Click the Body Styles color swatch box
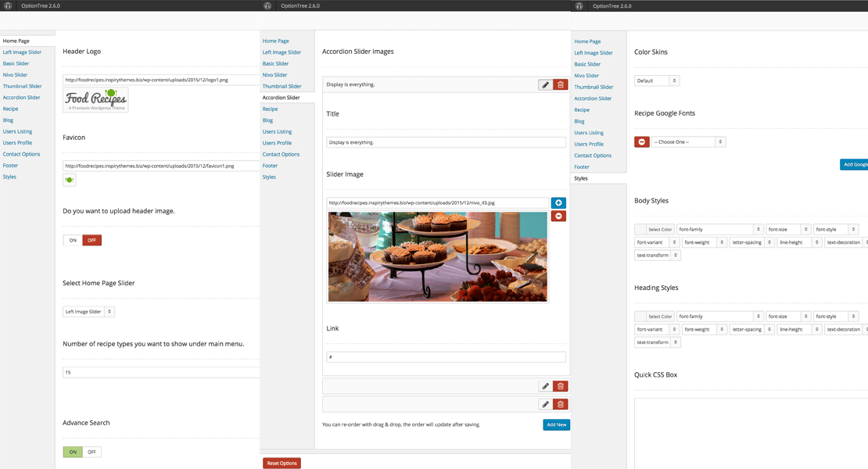Image resolution: width=868 pixels, height=469 pixels. (640, 229)
